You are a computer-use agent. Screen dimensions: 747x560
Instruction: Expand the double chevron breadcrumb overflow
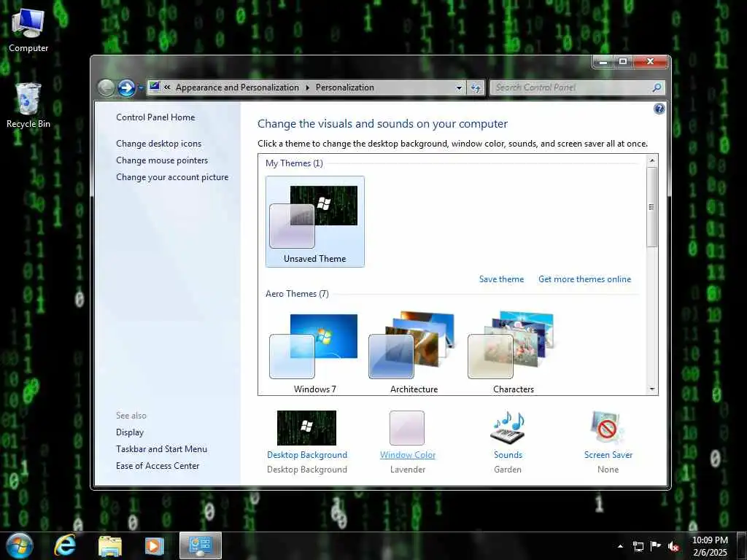[167, 87]
